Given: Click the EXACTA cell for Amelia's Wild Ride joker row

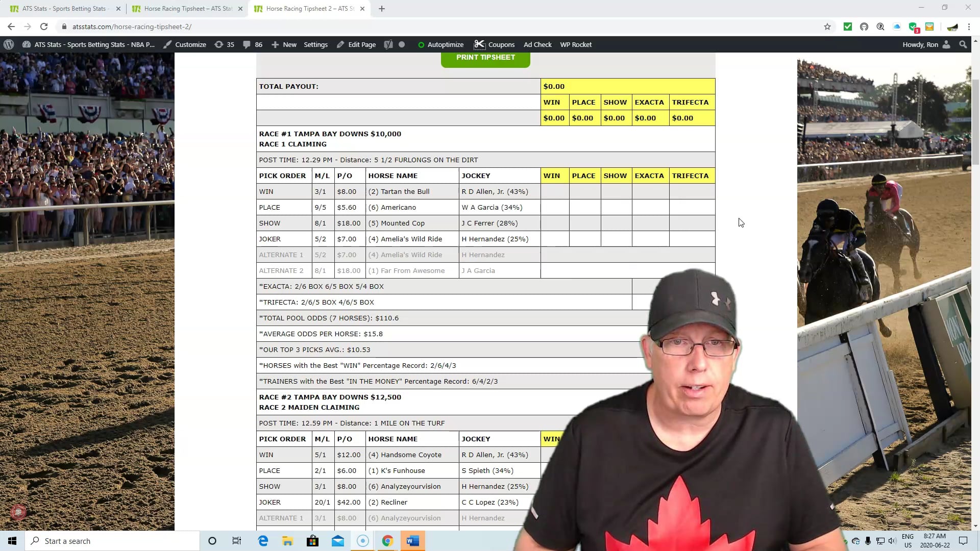Looking at the screenshot, I should coord(650,239).
